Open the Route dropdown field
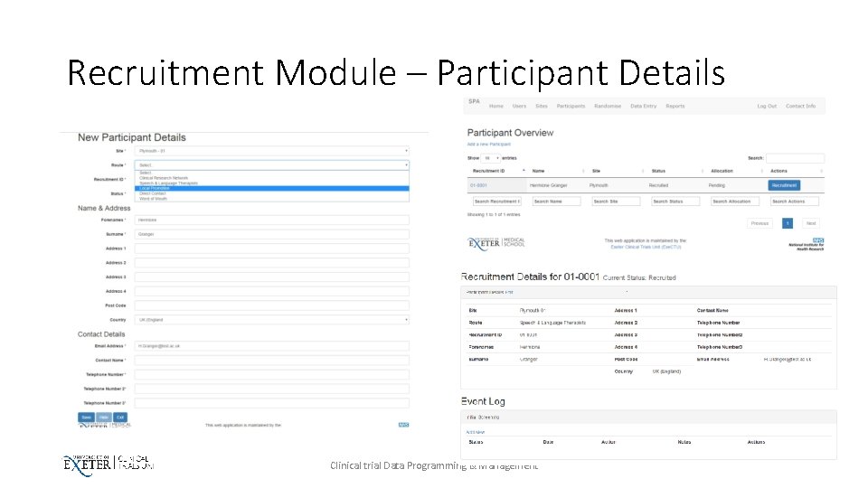The height and width of the screenshot is (488, 868). pos(272,164)
